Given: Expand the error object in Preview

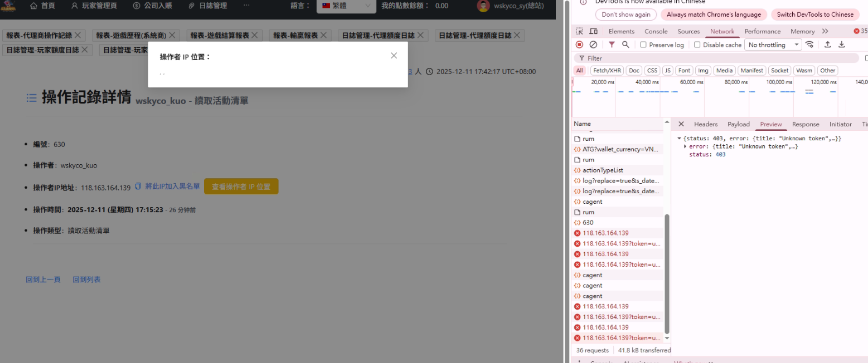Looking at the screenshot, I should pyautogui.click(x=685, y=146).
